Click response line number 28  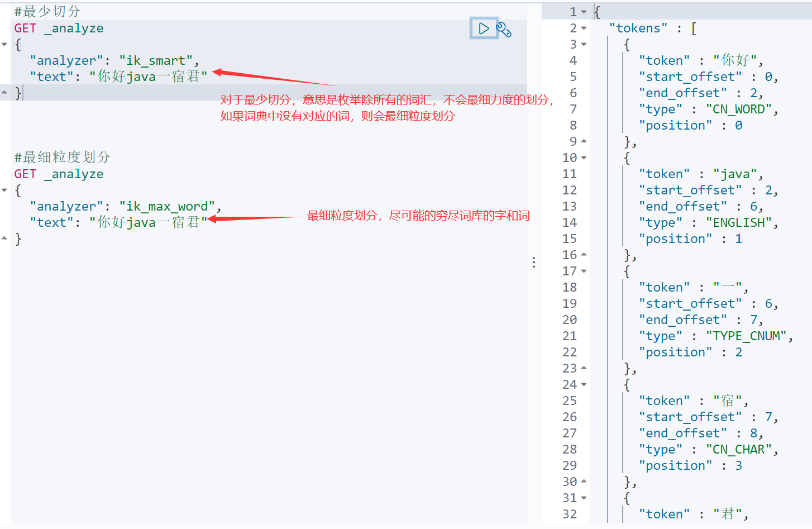[569, 449]
